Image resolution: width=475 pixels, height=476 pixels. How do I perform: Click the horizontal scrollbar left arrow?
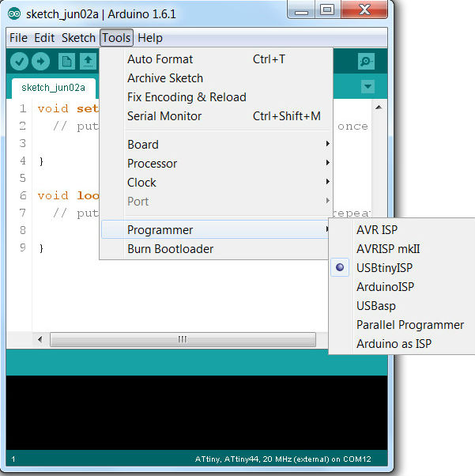(x=40, y=339)
